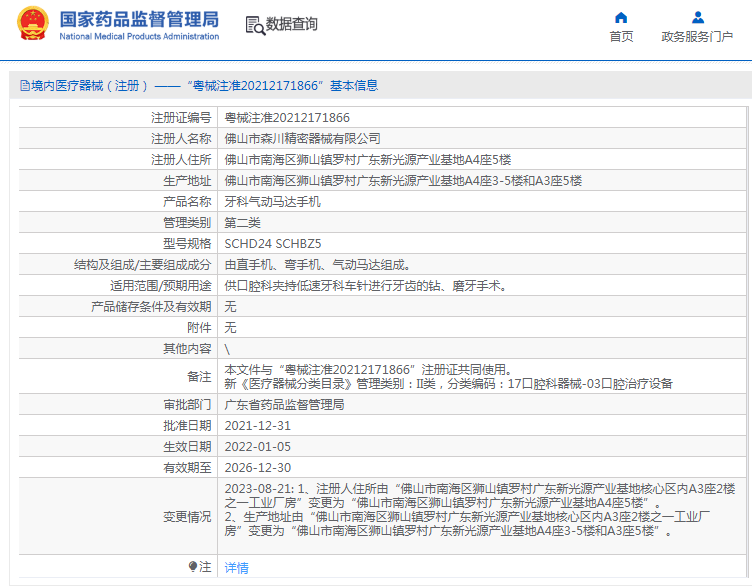Image resolution: width=752 pixels, height=588 pixels.
Task: Click the 首页 house icon
Action: [621, 17]
